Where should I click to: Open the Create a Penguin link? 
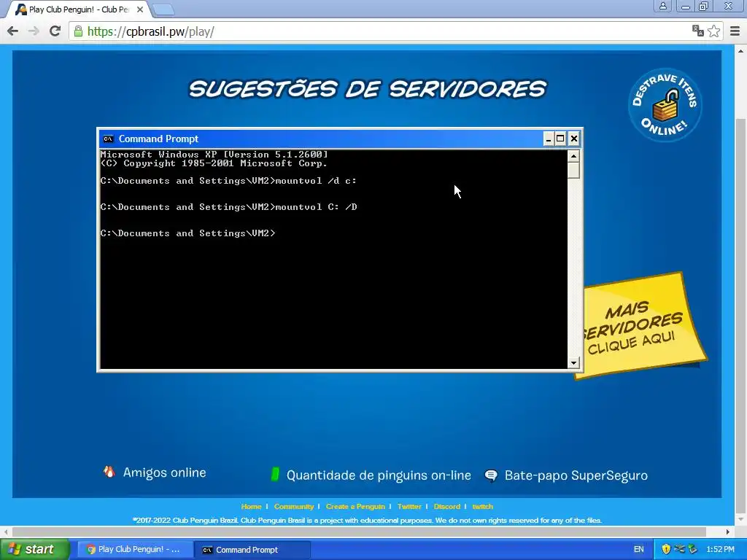tap(355, 506)
